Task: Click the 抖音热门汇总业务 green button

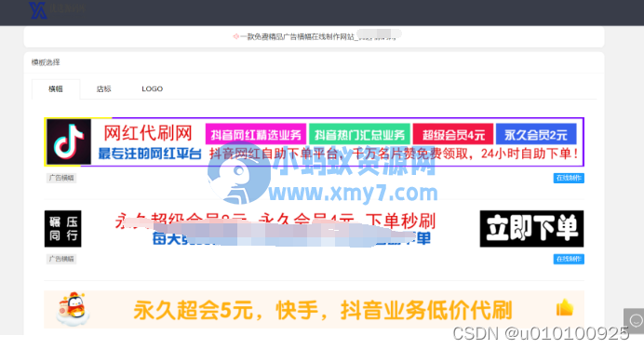Action: pos(359,134)
